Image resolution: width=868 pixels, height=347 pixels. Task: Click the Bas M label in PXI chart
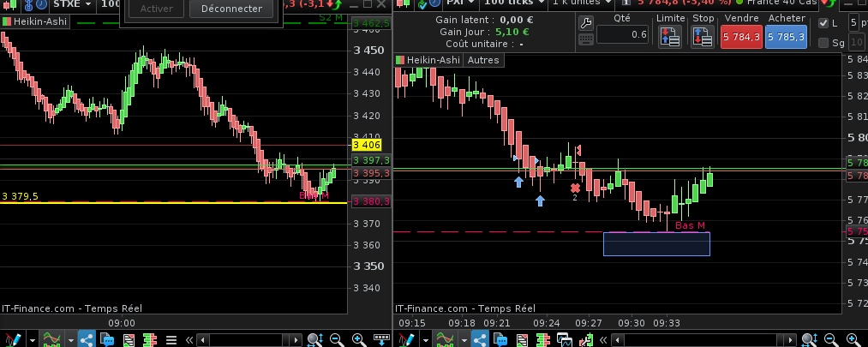coord(691,225)
